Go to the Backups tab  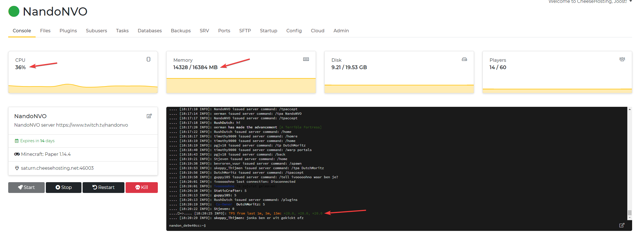click(180, 31)
